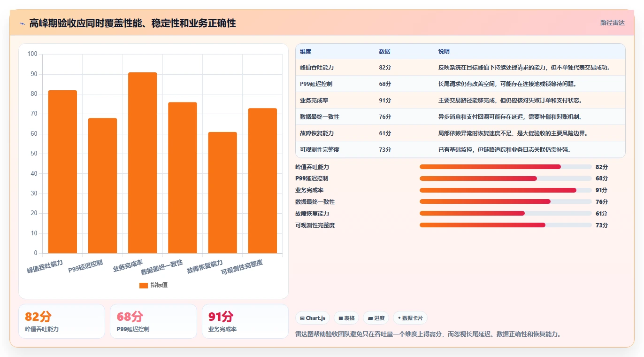Click the 峰值吞吐能力 progress bar
This screenshot has width=644, height=357.
tap(506, 167)
